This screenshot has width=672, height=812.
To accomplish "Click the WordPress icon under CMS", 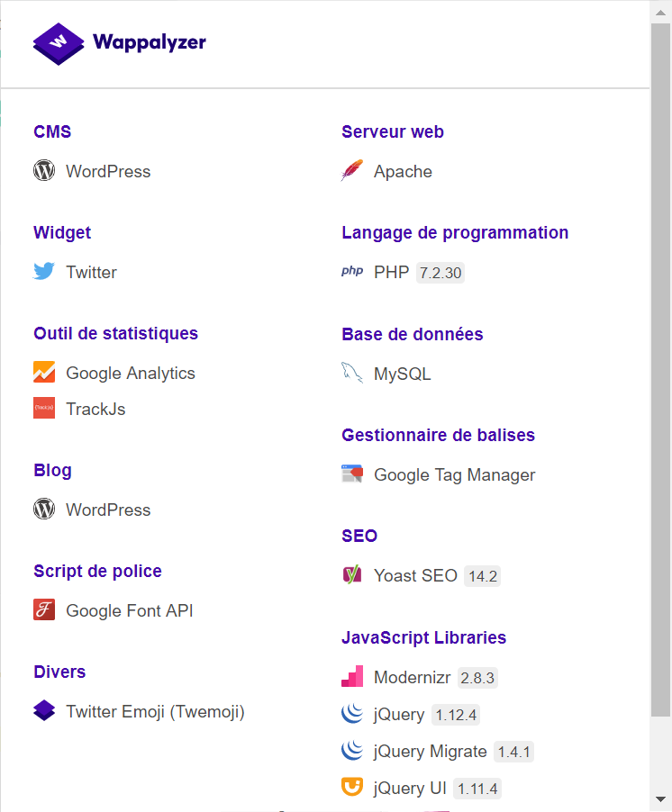I will pyautogui.click(x=44, y=171).
